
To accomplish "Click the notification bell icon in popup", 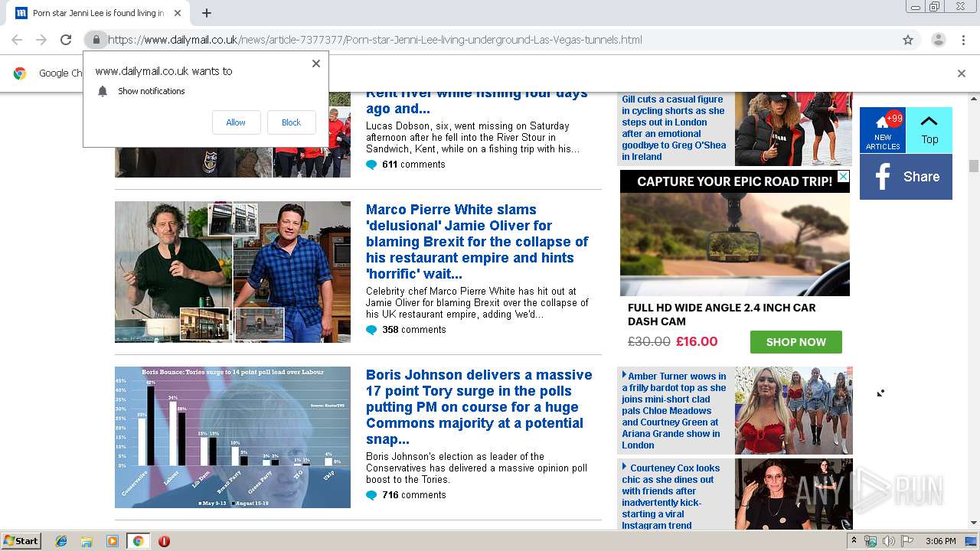I will point(103,91).
